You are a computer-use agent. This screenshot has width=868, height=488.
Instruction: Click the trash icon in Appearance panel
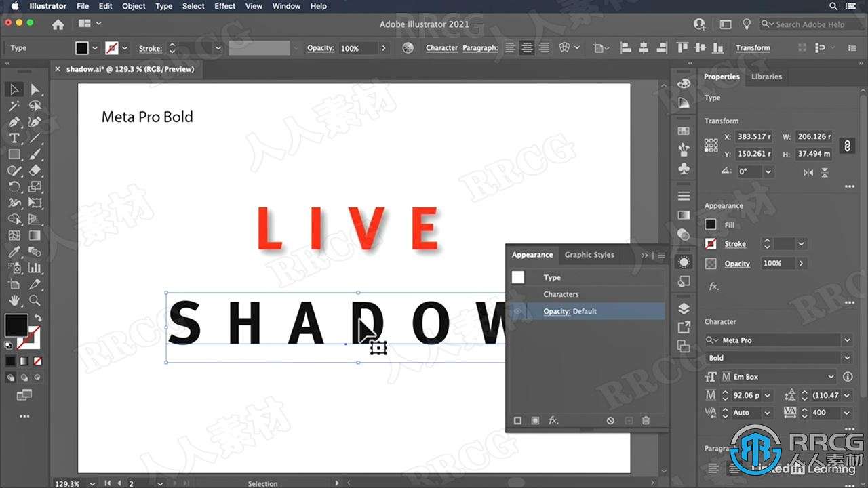tap(646, 421)
